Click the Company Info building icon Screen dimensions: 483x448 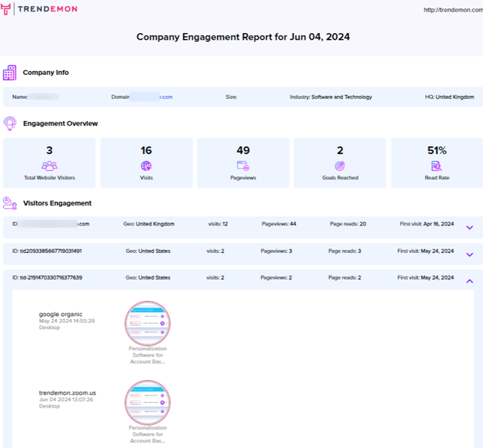point(9,73)
